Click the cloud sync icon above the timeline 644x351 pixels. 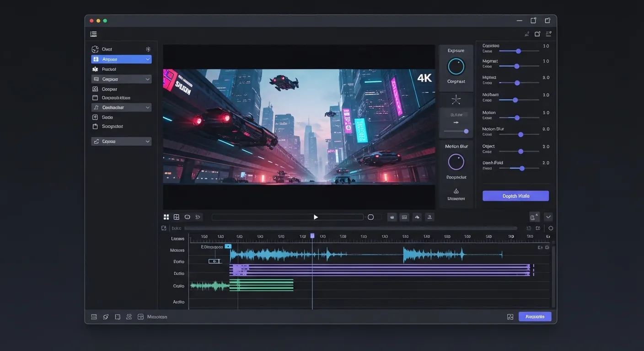click(x=417, y=217)
